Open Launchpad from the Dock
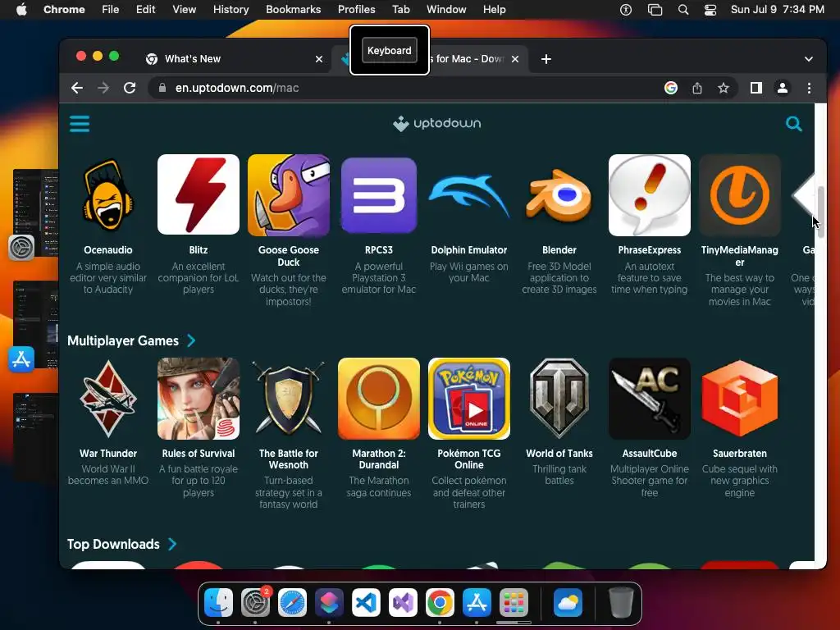 (514, 602)
